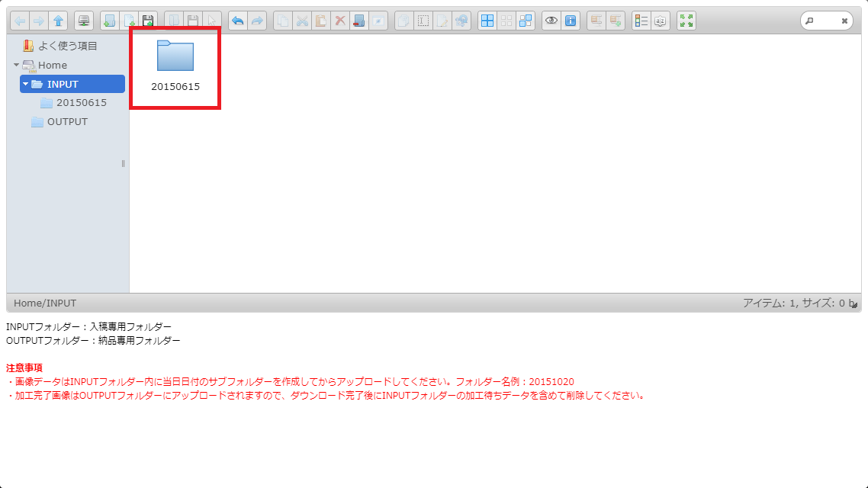The image size is (868, 488).
Task: Click the go up to parent folder arrow
Action: pyautogui.click(x=58, y=21)
